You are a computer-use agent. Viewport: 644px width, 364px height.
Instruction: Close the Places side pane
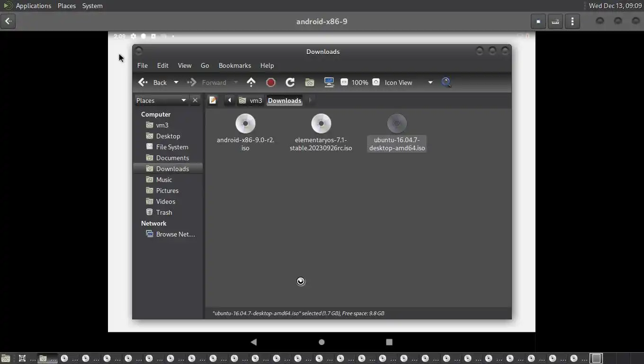click(x=195, y=100)
